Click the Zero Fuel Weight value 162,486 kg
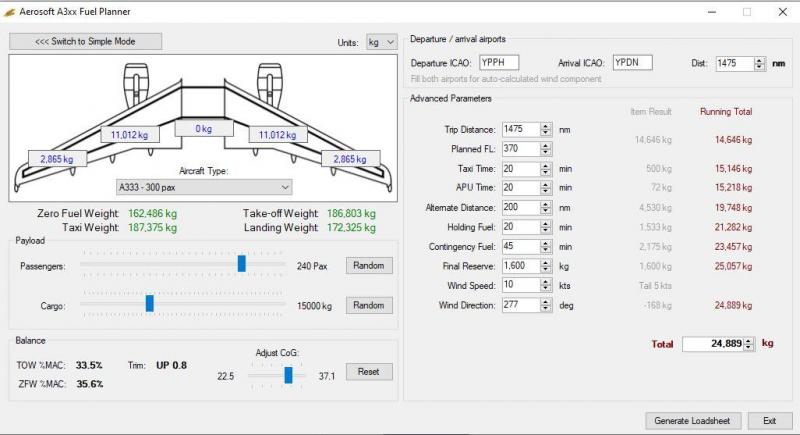Image resolution: width=800 pixels, height=435 pixels. pos(153,214)
